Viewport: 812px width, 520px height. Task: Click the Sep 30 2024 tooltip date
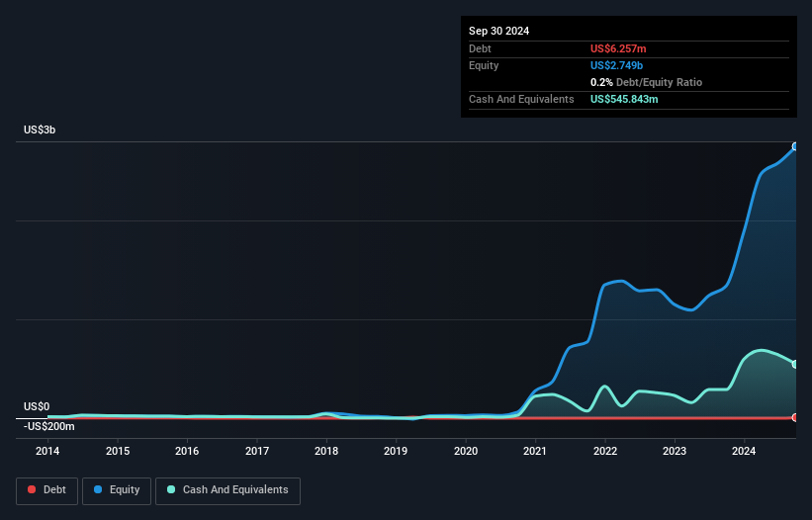click(x=498, y=31)
